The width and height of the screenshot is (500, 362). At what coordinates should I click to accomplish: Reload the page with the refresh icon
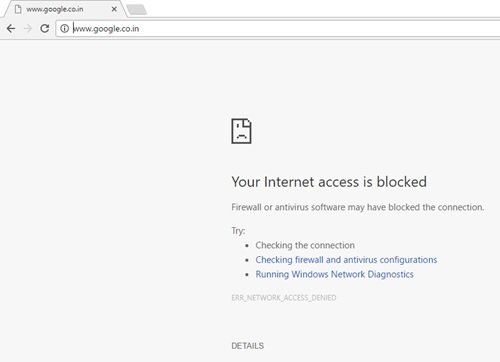pos(45,29)
